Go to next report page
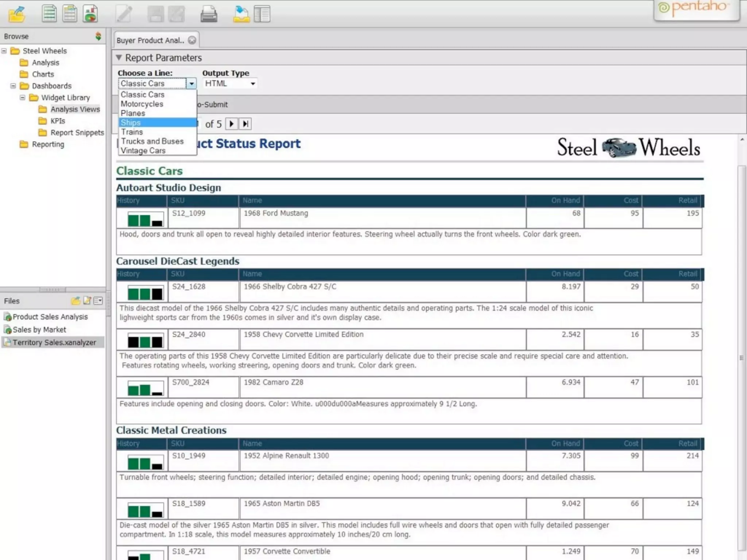Image resolution: width=747 pixels, height=560 pixels. coord(231,124)
